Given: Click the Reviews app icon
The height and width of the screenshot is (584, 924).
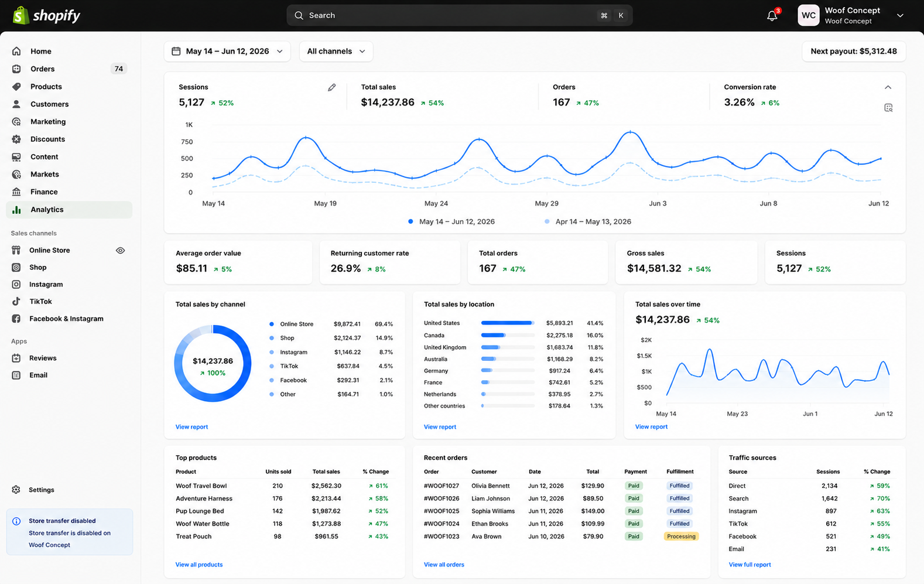Looking at the screenshot, I should click(x=16, y=358).
